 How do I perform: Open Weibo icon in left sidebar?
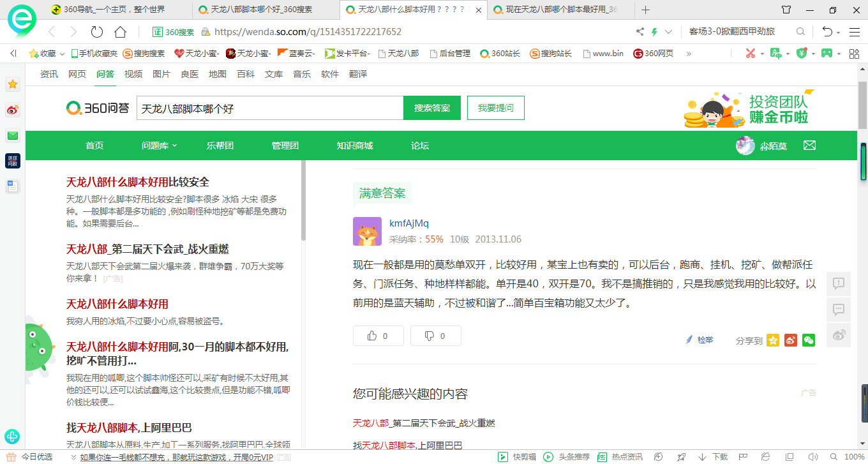(x=13, y=110)
